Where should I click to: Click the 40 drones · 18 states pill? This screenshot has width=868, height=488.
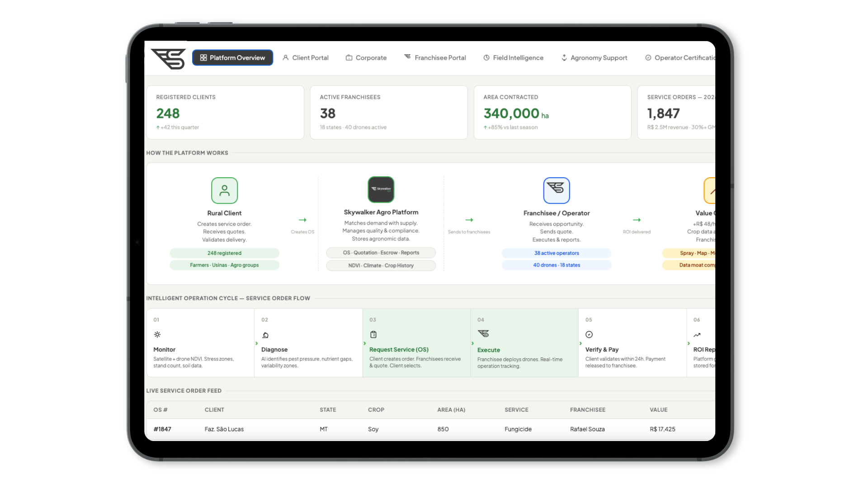pyautogui.click(x=557, y=265)
